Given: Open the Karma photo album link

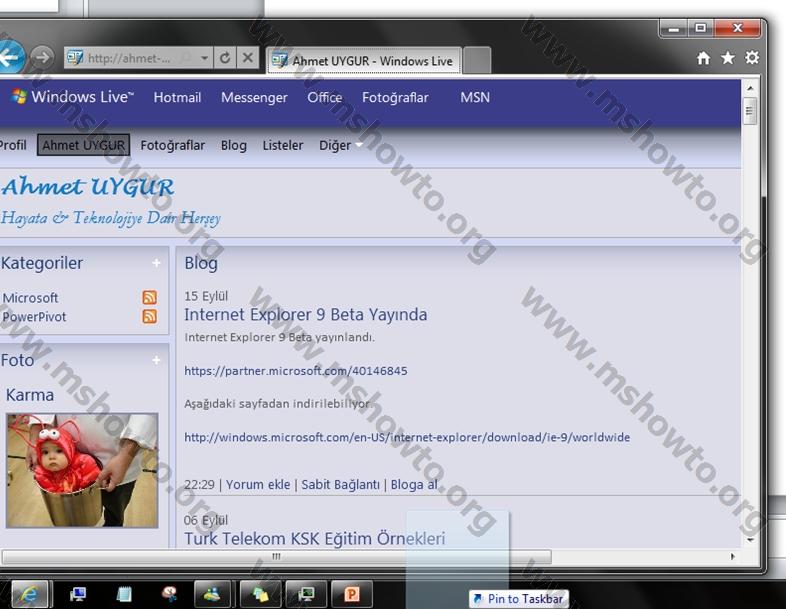Looking at the screenshot, I should pos(30,395).
